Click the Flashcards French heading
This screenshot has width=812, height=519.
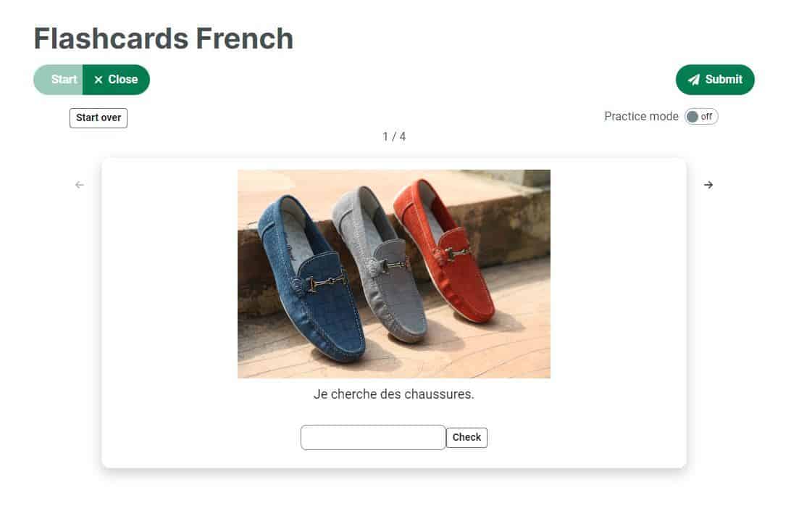tap(164, 39)
